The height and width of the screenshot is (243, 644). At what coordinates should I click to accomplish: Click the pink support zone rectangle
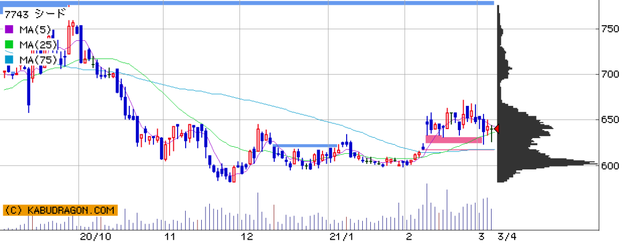tap(453, 139)
